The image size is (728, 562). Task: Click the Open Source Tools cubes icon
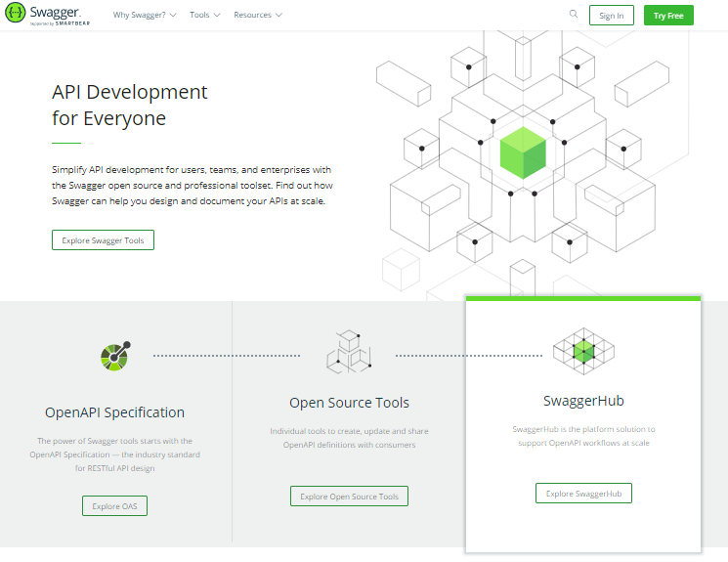[349, 352]
